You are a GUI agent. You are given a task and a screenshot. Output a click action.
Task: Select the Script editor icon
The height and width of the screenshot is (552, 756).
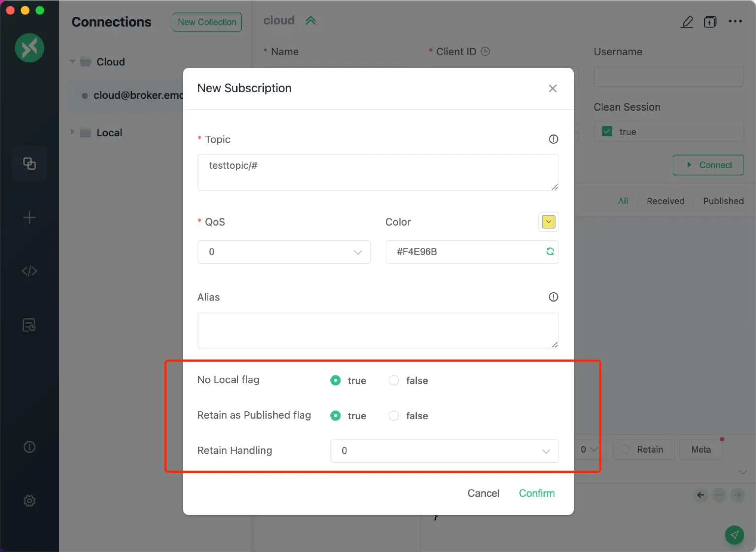[29, 271]
